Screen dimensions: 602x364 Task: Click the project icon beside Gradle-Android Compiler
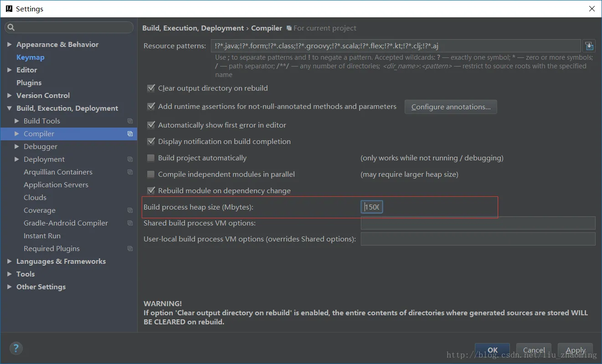(130, 223)
